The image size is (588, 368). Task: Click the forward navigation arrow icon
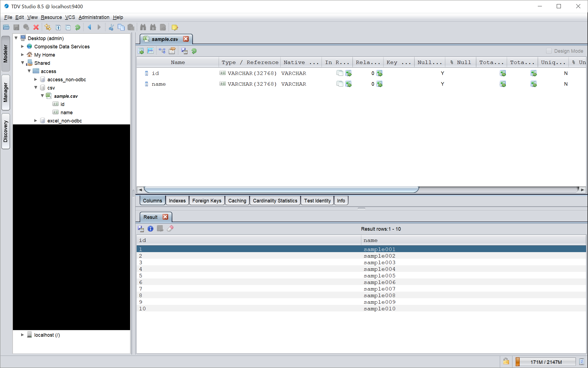tap(99, 27)
